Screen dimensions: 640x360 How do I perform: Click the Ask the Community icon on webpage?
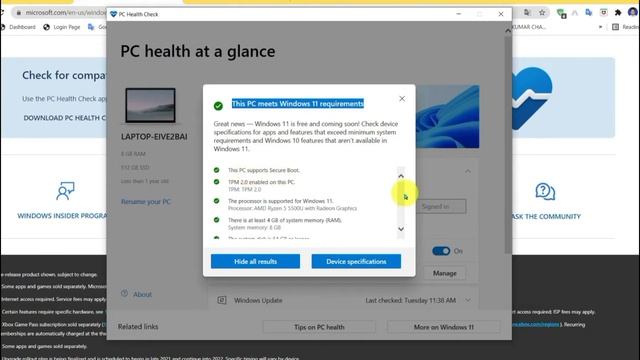(x=545, y=191)
